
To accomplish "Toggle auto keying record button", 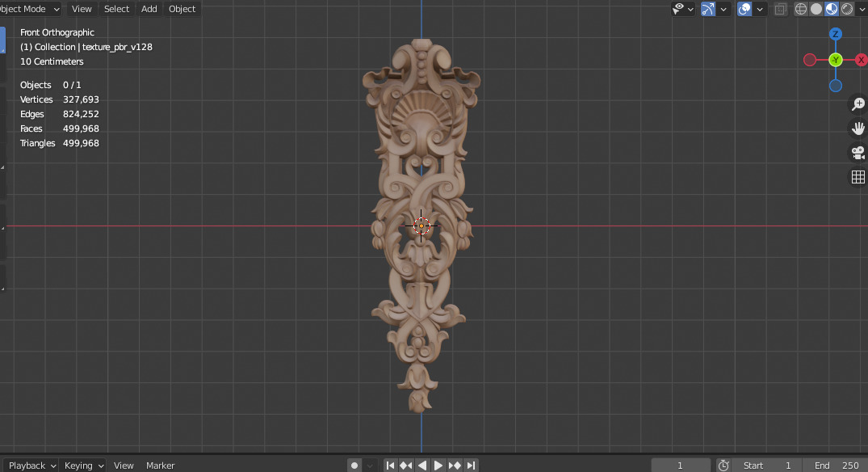I will (x=354, y=466).
